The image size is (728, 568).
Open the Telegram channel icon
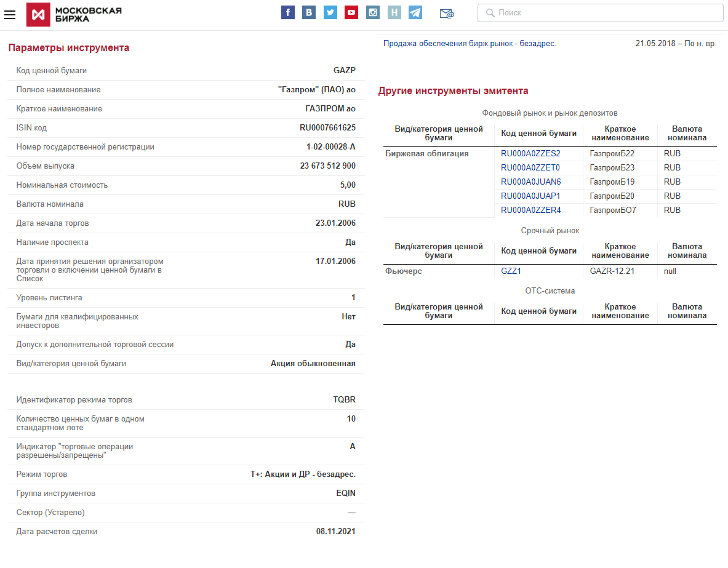click(x=415, y=12)
